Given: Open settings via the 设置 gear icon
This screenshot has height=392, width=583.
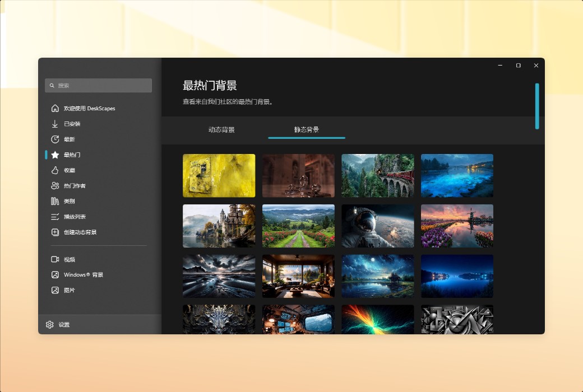Looking at the screenshot, I should [50, 324].
